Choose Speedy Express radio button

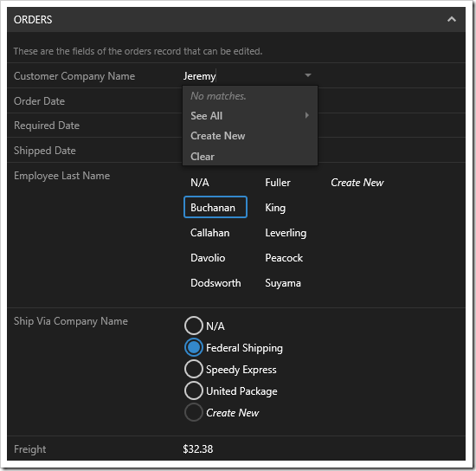(x=193, y=369)
